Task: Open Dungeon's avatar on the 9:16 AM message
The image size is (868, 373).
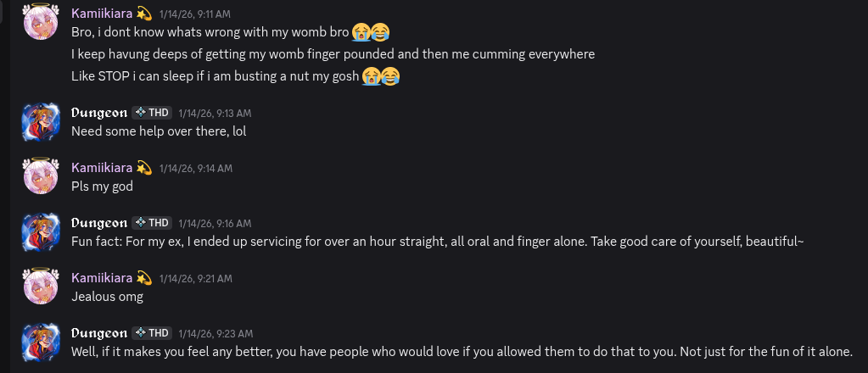Action: point(39,231)
